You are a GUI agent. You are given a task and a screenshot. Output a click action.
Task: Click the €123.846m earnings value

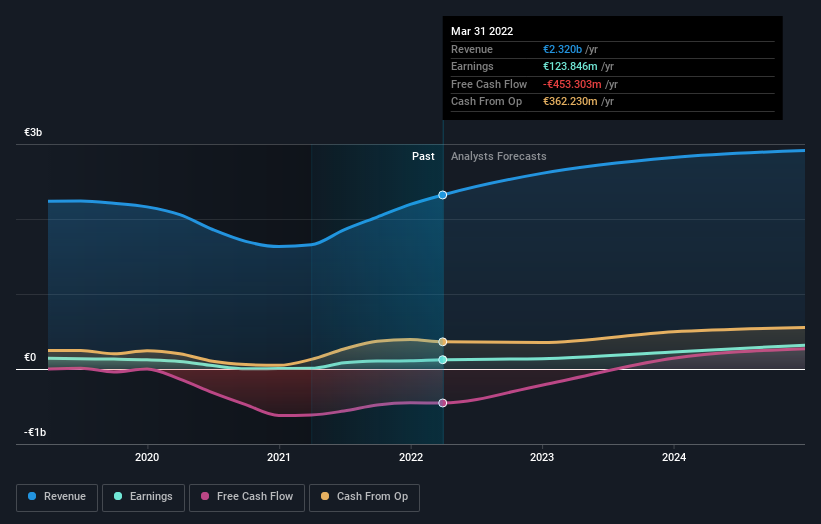(570, 66)
